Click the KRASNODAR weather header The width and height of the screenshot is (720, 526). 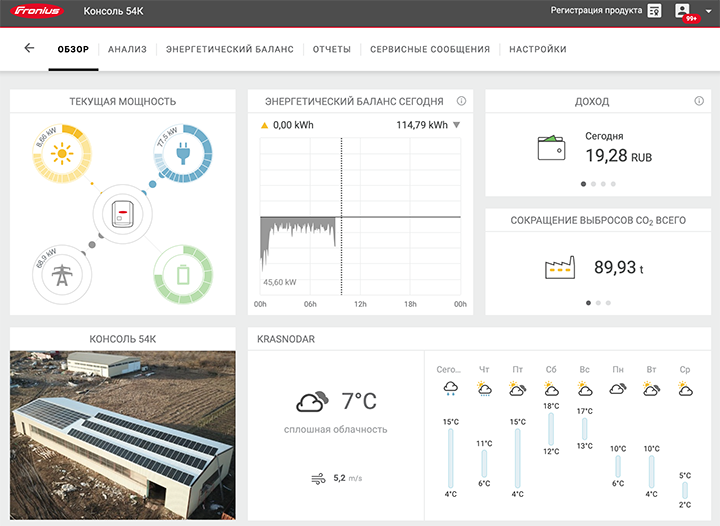(x=286, y=339)
